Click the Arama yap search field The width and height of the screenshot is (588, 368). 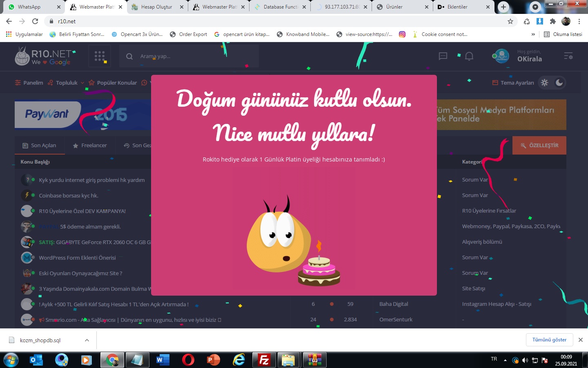(189, 56)
